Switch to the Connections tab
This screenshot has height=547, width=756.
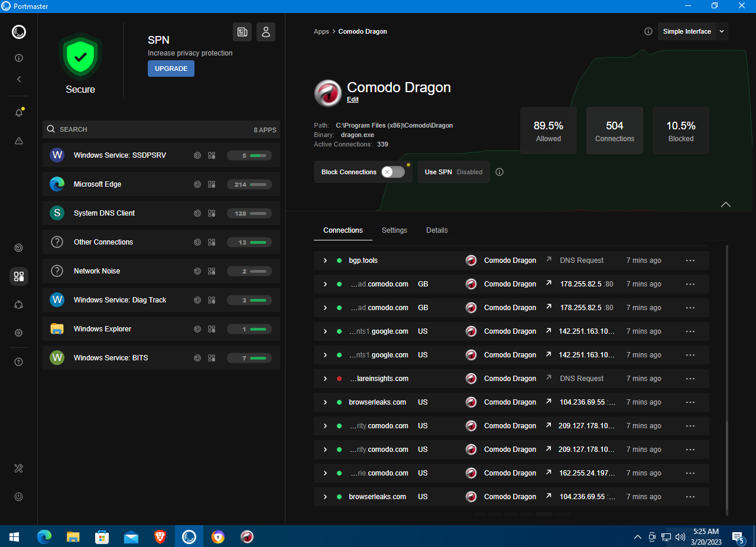[x=343, y=230]
